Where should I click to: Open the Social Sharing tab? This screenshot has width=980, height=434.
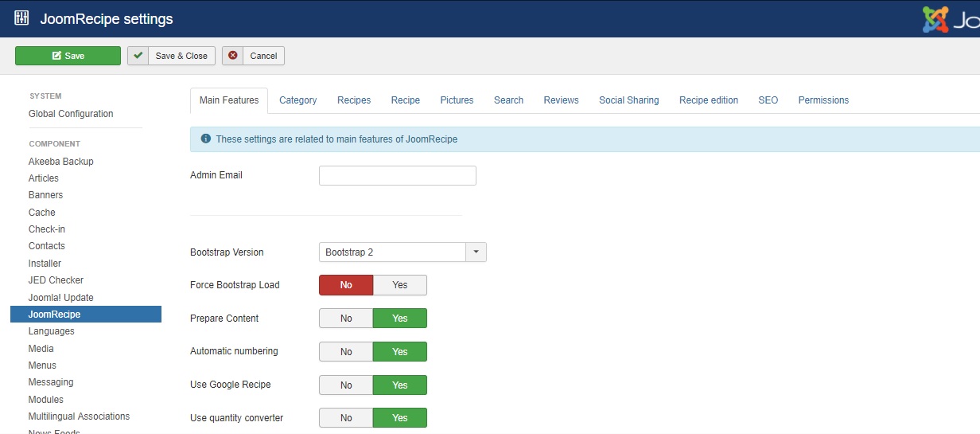pyautogui.click(x=629, y=100)
